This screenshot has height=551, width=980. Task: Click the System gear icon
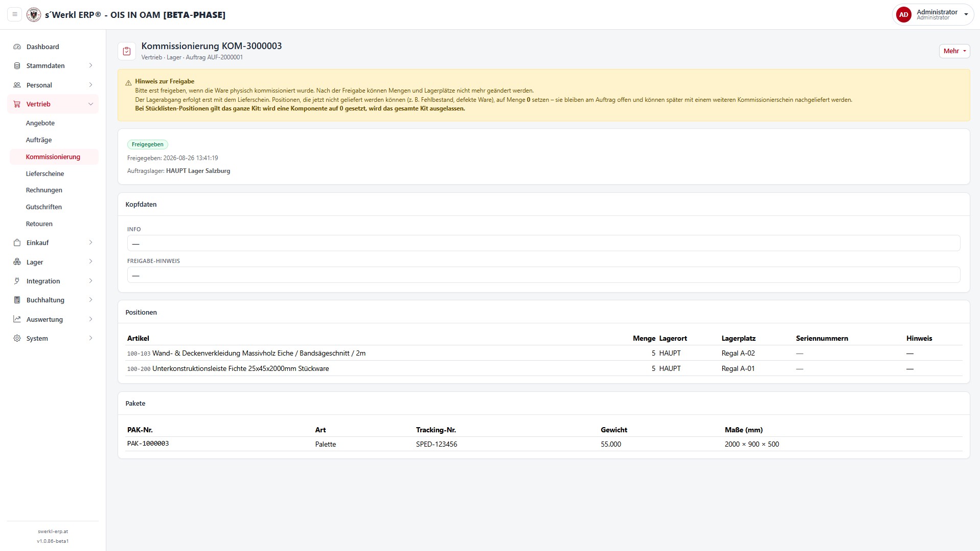click(17, 338)
